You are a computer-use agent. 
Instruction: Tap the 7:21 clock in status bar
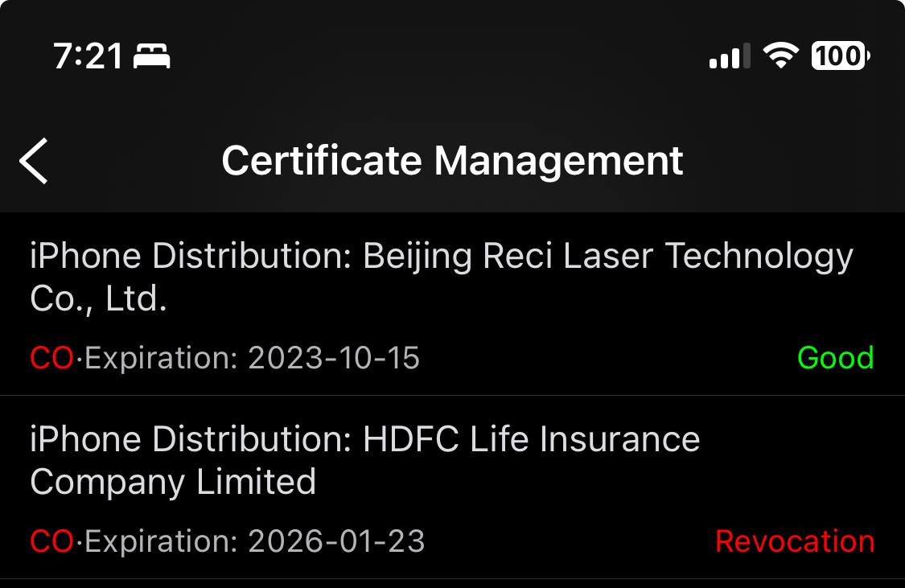(88, 56)
